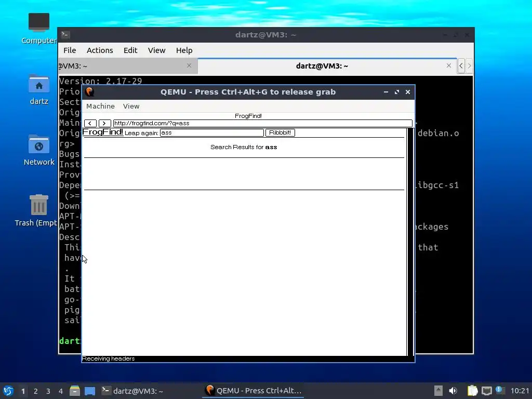Viewport: 532px width, 399px height.
Task: Close the active dartz@VM3 terminal tab
Action: coord(448,65)
